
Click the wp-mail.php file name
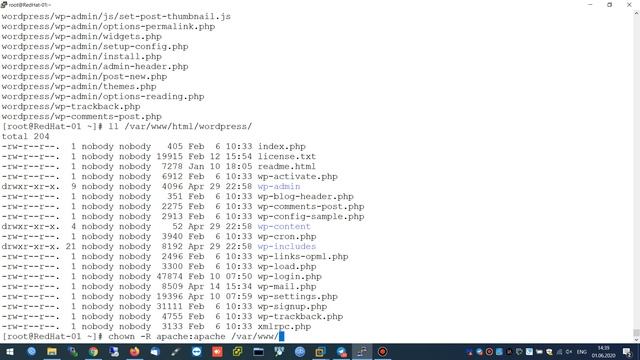point(287,287)
